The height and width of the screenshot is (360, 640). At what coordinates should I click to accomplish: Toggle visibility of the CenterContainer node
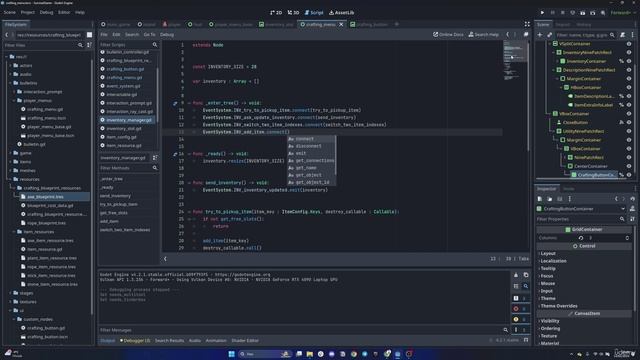(x=629, y=166)
